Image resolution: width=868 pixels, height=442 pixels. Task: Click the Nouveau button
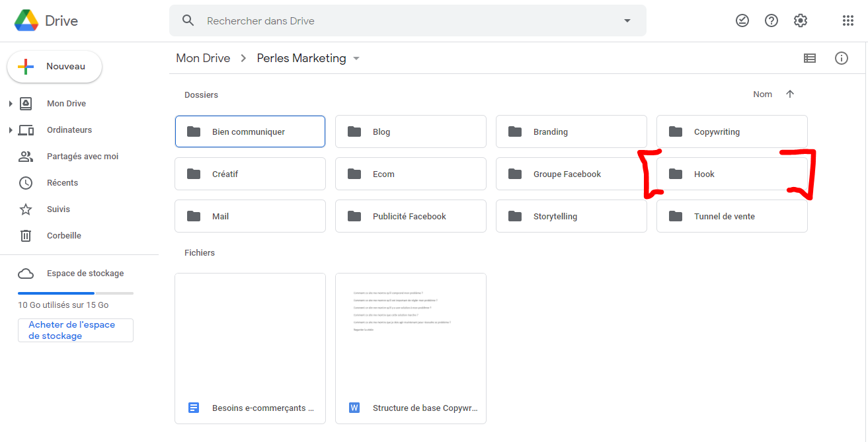point(54,67)
